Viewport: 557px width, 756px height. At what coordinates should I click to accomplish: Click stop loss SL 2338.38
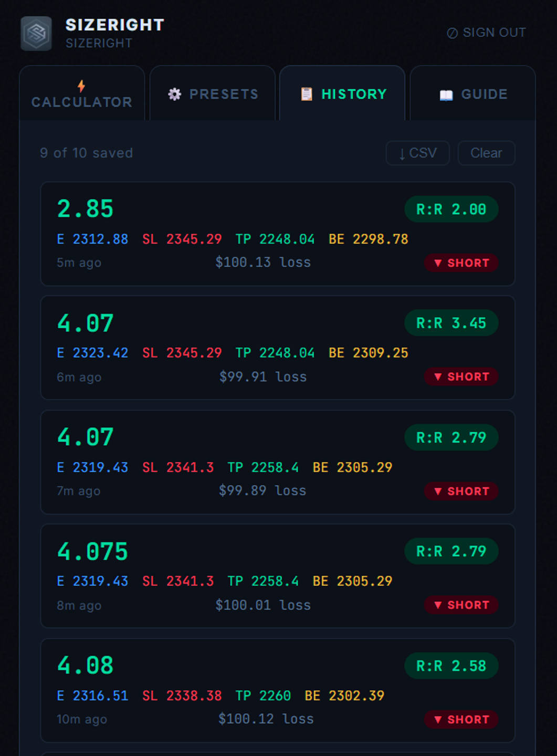point(182,696)
